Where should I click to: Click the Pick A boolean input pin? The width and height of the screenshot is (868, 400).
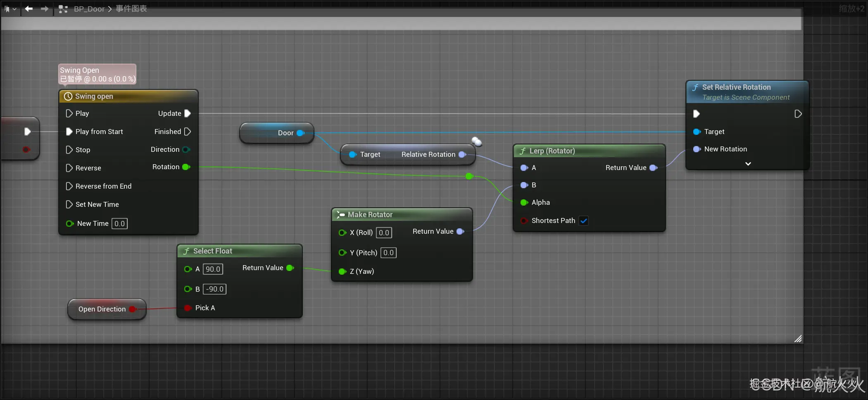pyautogui.click(x=188, y=308)
